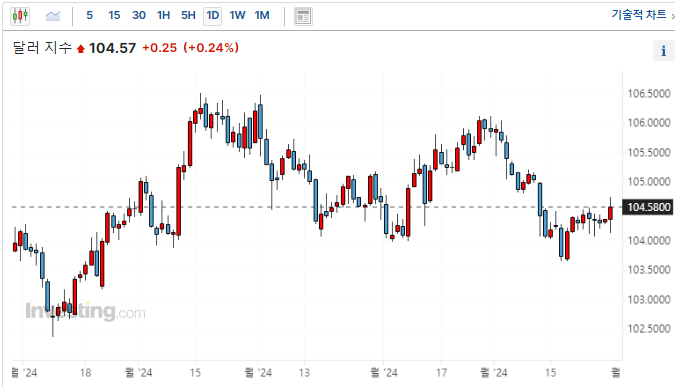This screenshot has height=387, width=675.
Task: Click the lowest-wick candlestick near 102.5
Action: [x=53, y=321]
